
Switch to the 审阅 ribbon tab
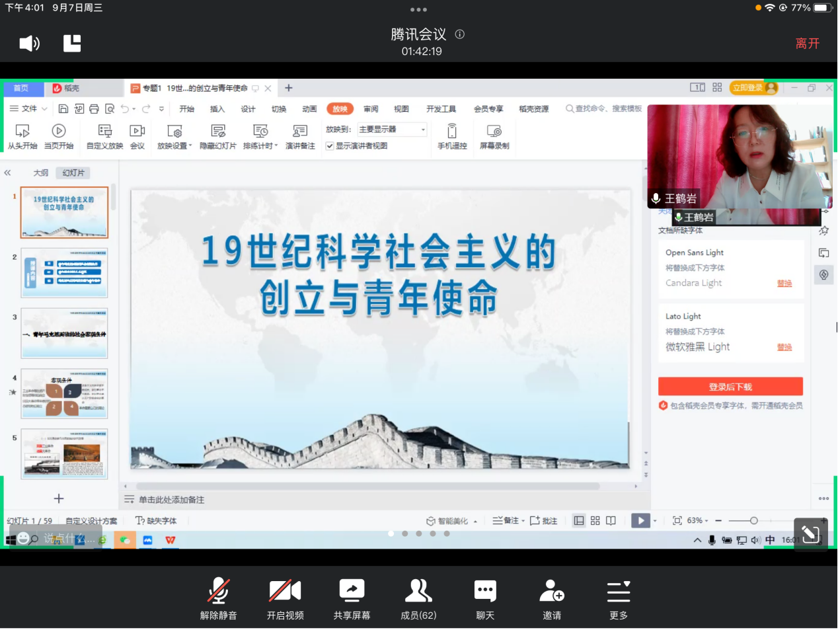[371, 109]
